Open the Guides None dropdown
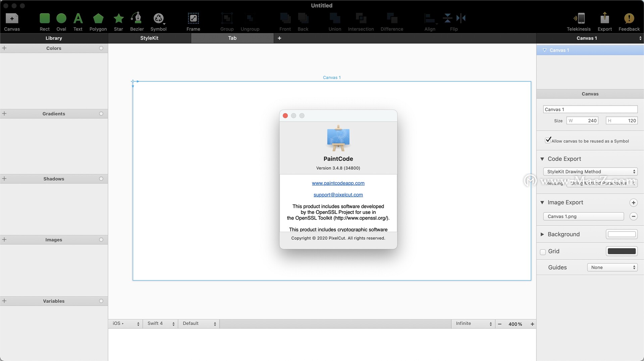Screen dimensions: 644x361 point(612,267)
